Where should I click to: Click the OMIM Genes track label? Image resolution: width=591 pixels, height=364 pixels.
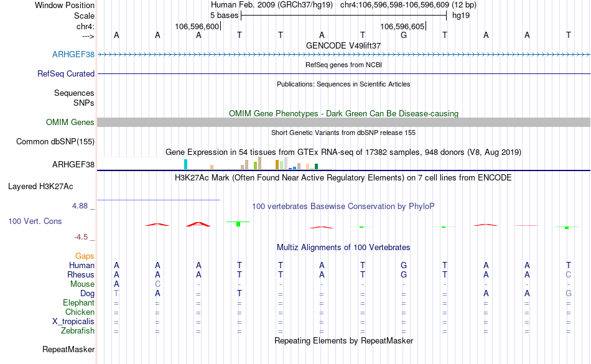tap(70, 122)
